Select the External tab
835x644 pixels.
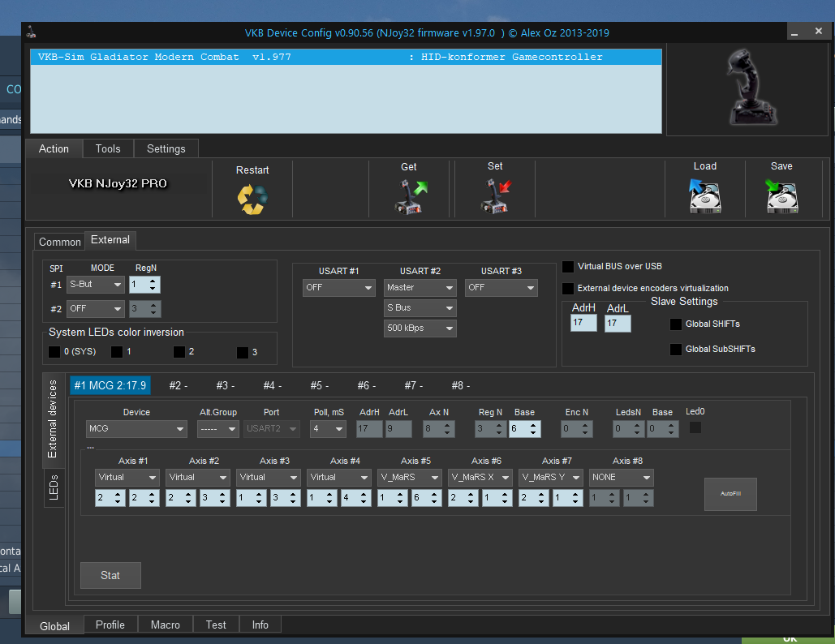pyautogui.click(x=110, y=240)
